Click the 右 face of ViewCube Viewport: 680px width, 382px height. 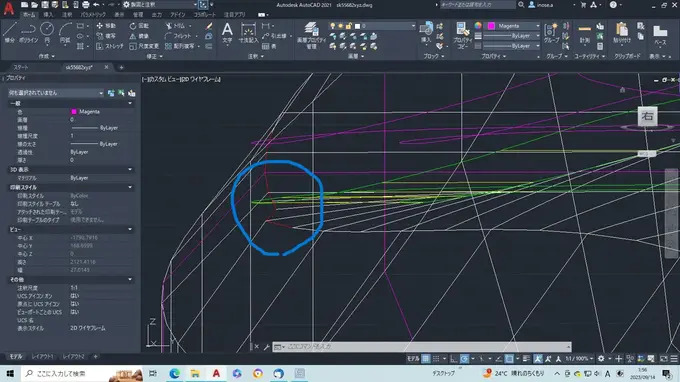point(647,116)
